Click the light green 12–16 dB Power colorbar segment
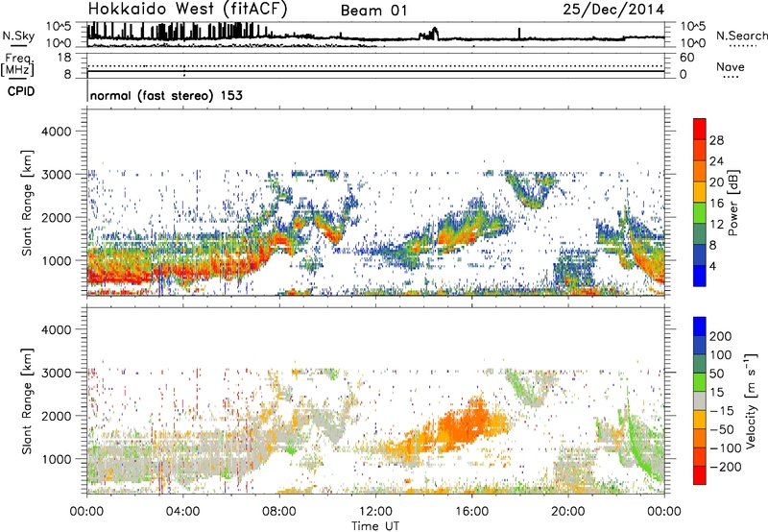Screen dimensions: 768x532 click(700, 212)
